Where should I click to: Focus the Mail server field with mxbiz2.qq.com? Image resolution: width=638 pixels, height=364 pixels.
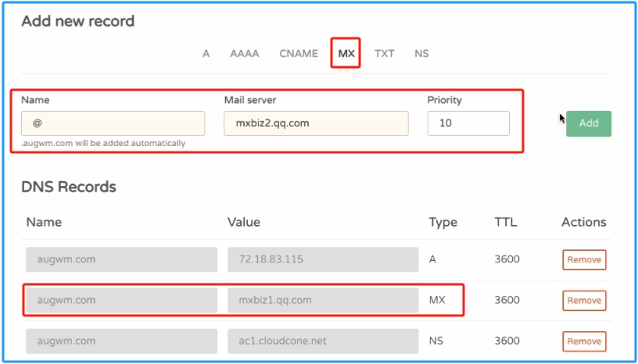click(316, 123)
